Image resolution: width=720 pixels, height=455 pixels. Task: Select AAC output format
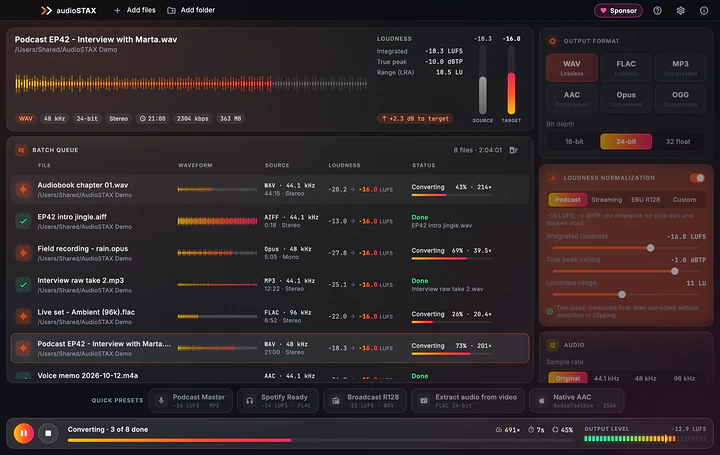tap(572, 98)
